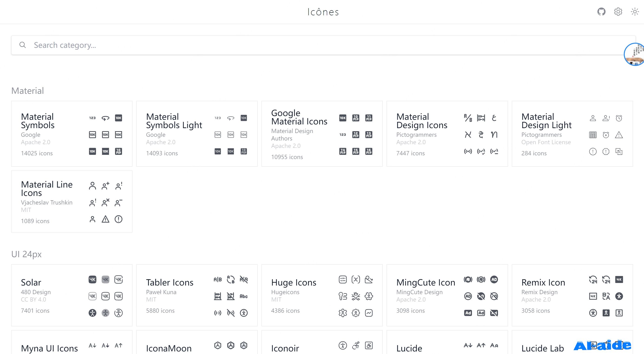Click the abacus icon in Material Design Icons
Screen dimensions: 644x354
pos(481,118)
